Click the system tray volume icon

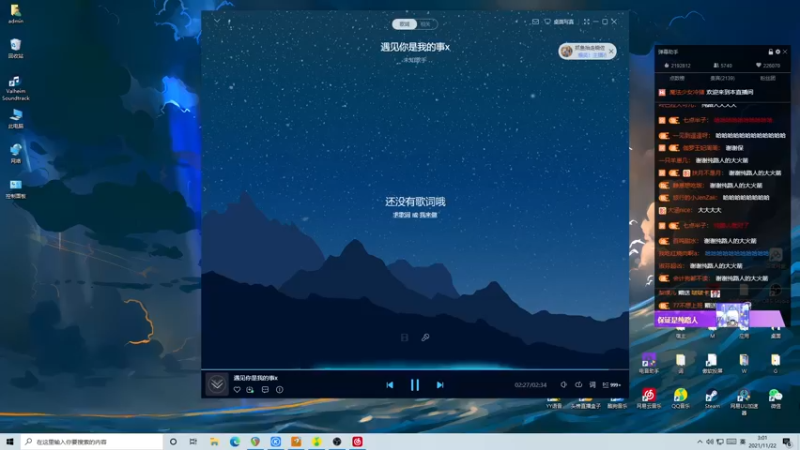710,442
